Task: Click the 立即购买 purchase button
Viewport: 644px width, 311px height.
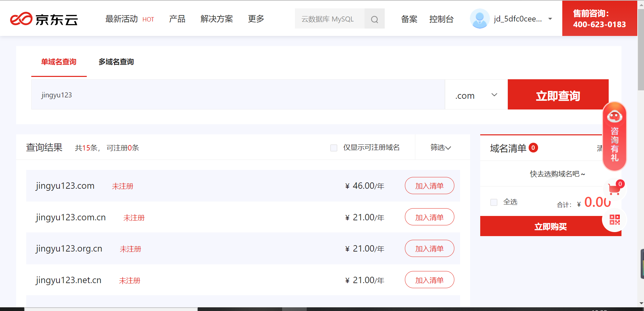Action: (550, 226)
